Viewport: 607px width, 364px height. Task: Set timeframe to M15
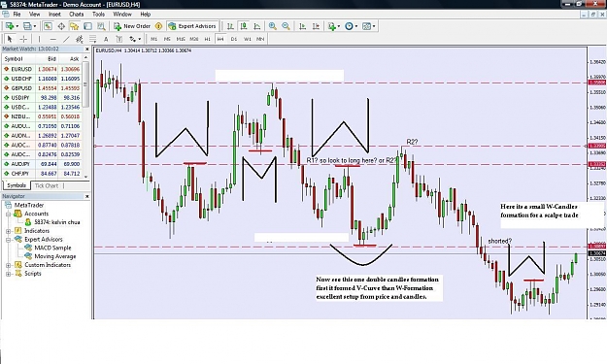181,39
